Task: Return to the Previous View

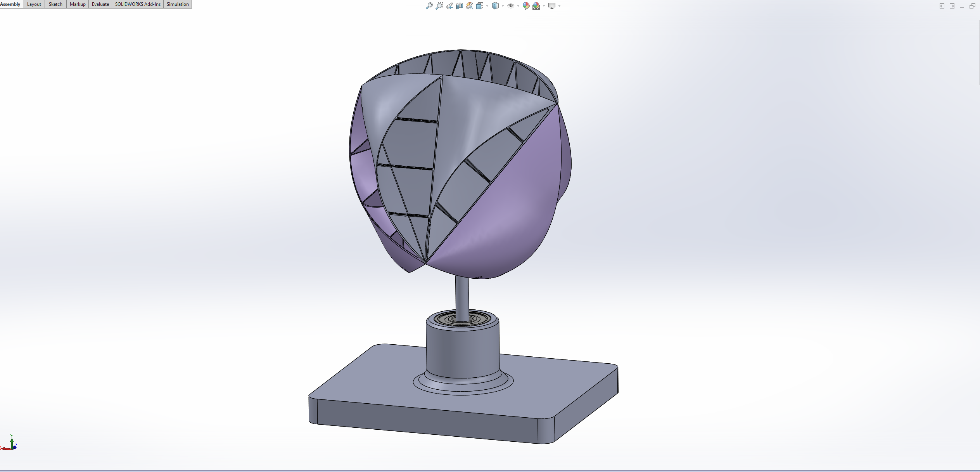Action: click(449, 6)
